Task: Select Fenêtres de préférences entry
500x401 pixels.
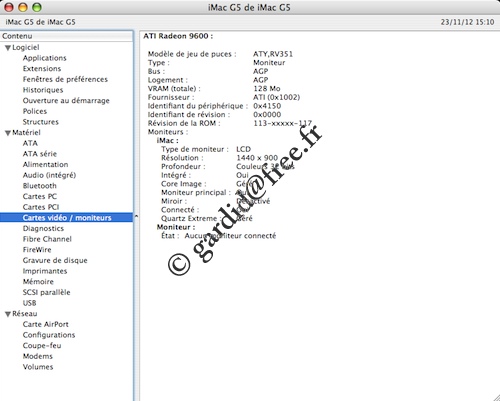Action: pos(65,79)
